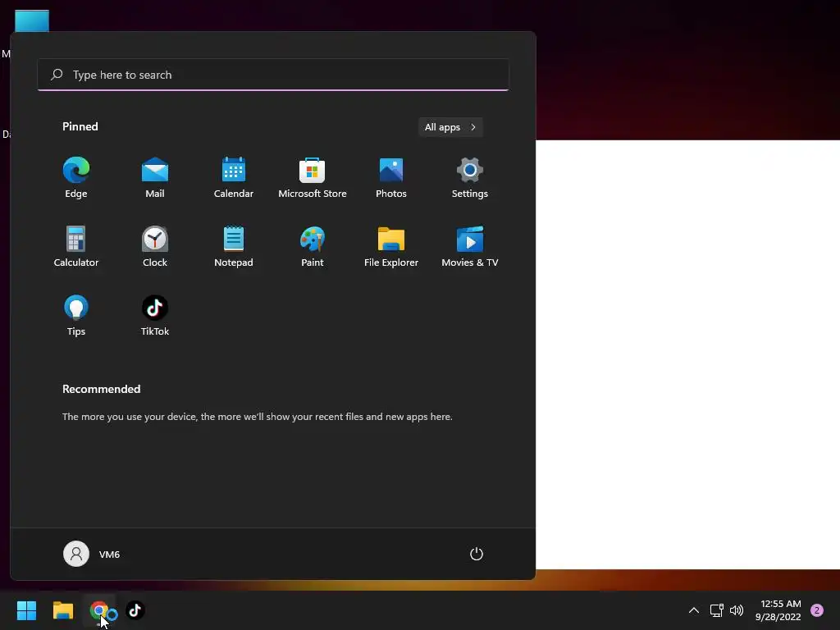This screenshot has width=840, height=630.
Task: Launch the Clock app
Action: click(x=155, y=246)
